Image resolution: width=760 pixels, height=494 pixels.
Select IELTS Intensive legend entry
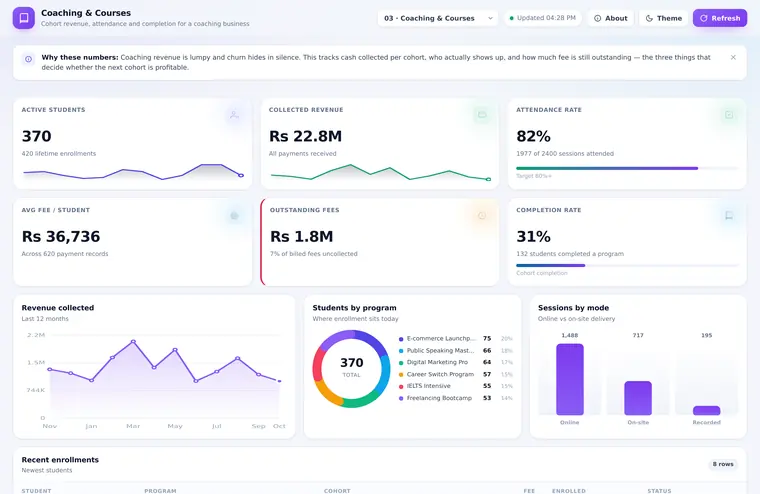(x=456, y=386)
